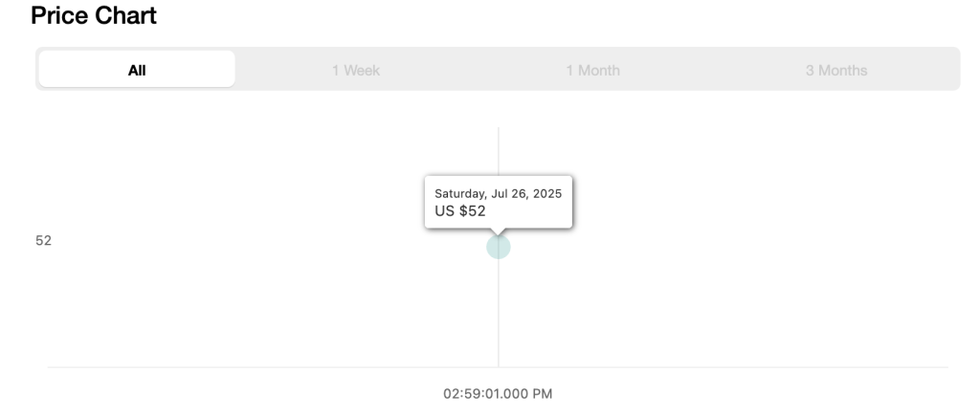Click the teal data point marker
980x416 pixels.
[498, 247]
